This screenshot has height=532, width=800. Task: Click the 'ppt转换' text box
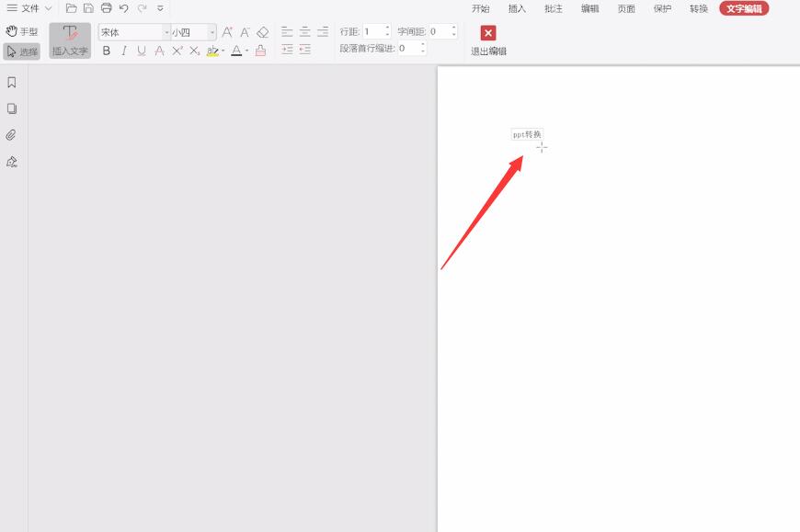527,134
